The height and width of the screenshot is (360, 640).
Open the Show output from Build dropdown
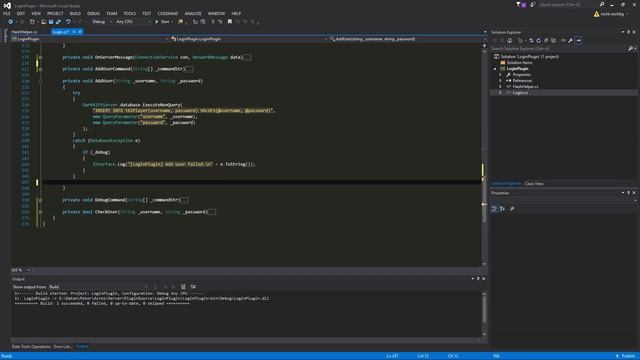[x=98, y=287]
